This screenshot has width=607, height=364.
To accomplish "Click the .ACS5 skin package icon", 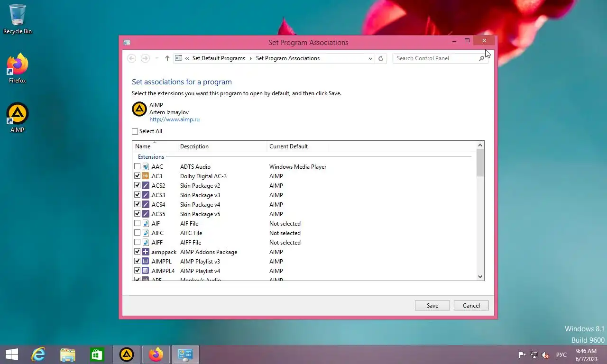I will (x=146, y=214).
